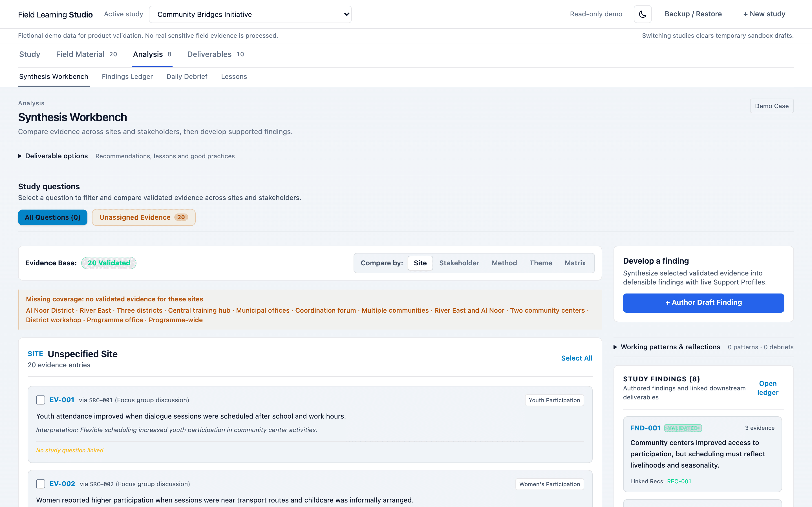The image size is (812, 507).
Task: Open ledger link in Study Findings
Action: point(768,388)
